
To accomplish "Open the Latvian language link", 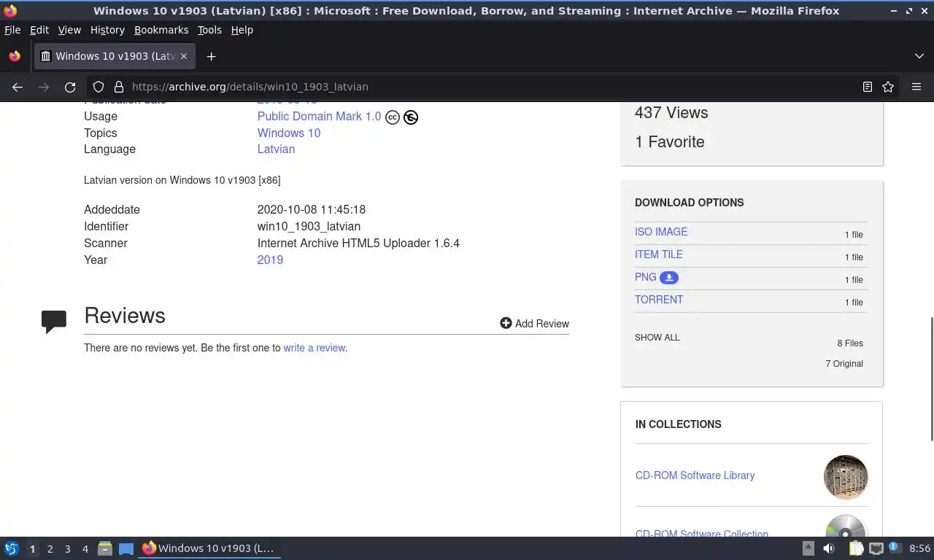I will 276,149.
